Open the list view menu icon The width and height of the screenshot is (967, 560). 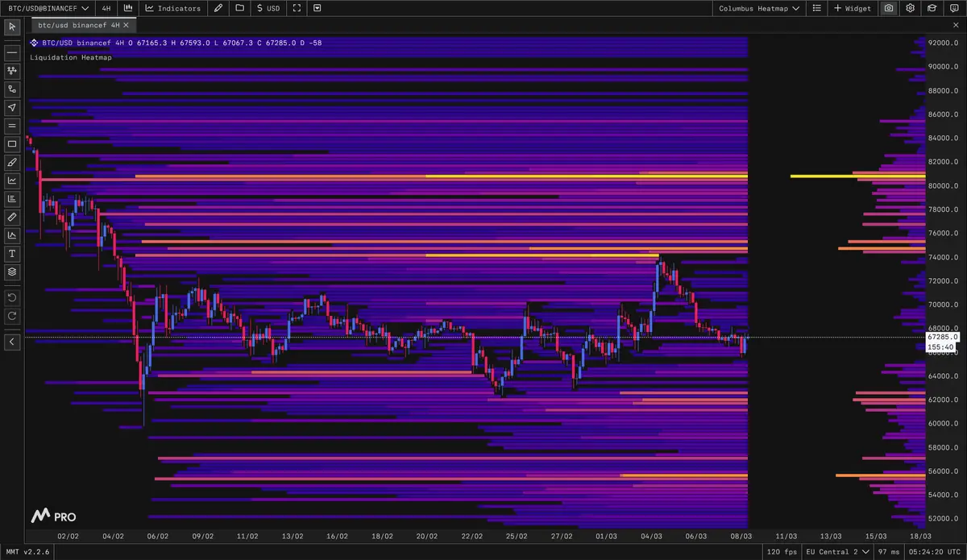click(x=817, y=8)
